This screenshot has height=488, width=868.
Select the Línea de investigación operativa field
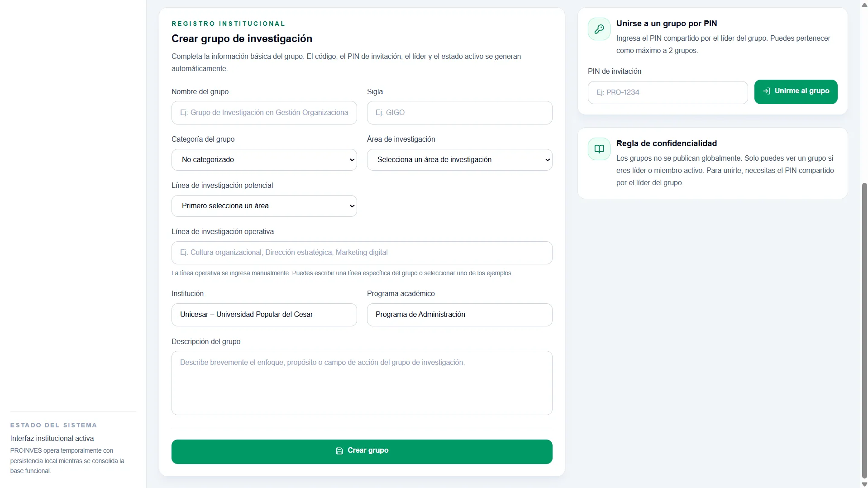[362, 253]
